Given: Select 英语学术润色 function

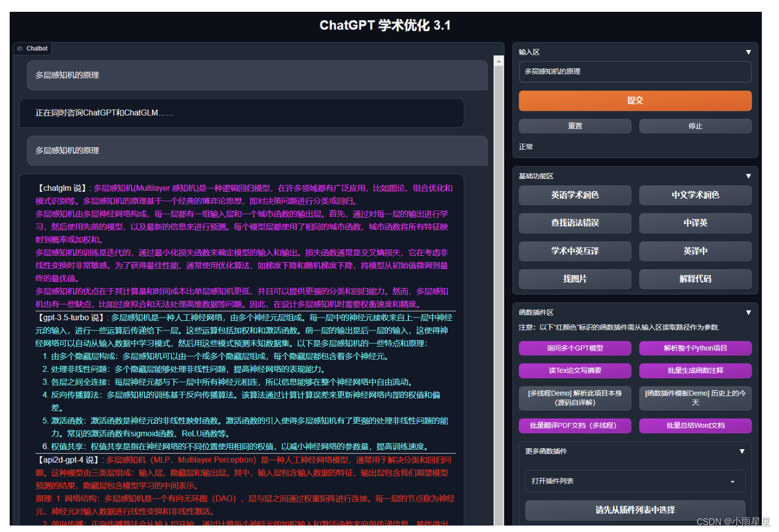Looking at the screenshot, I should [x=575, y=195].
